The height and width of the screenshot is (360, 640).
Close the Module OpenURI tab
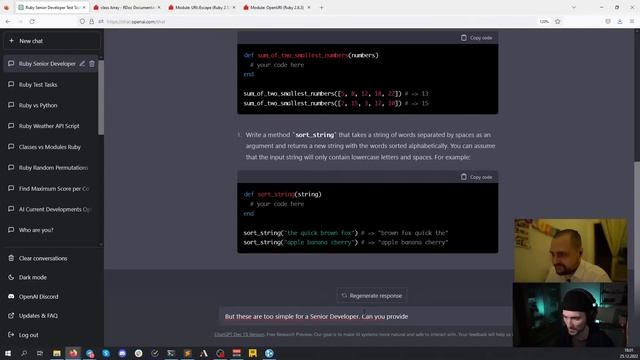click(x=309, y=7)
